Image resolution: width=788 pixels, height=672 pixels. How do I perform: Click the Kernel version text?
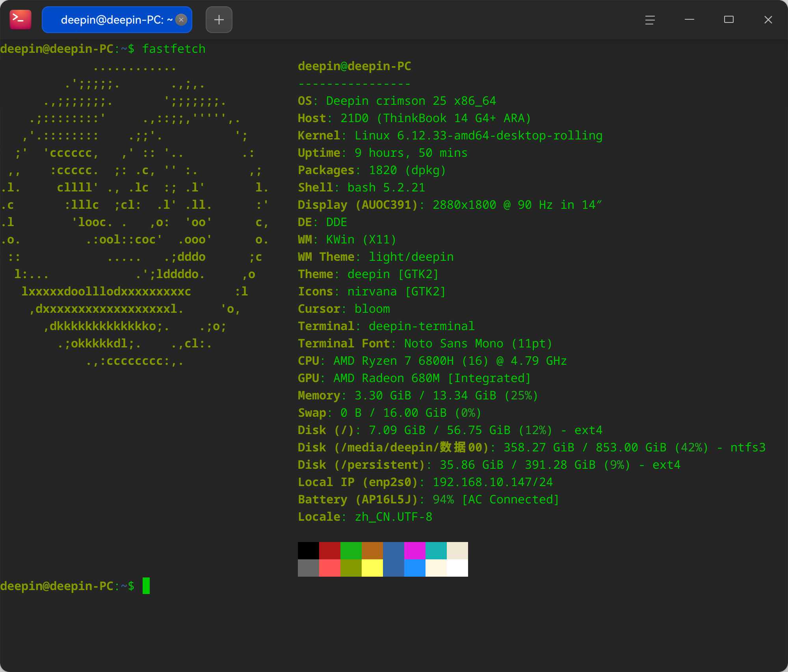[x=479, y=136]
